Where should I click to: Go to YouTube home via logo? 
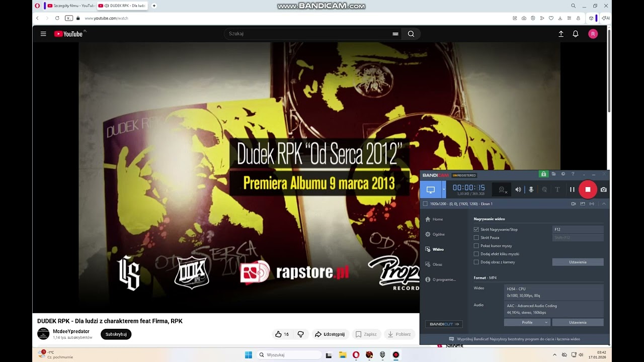69,34
